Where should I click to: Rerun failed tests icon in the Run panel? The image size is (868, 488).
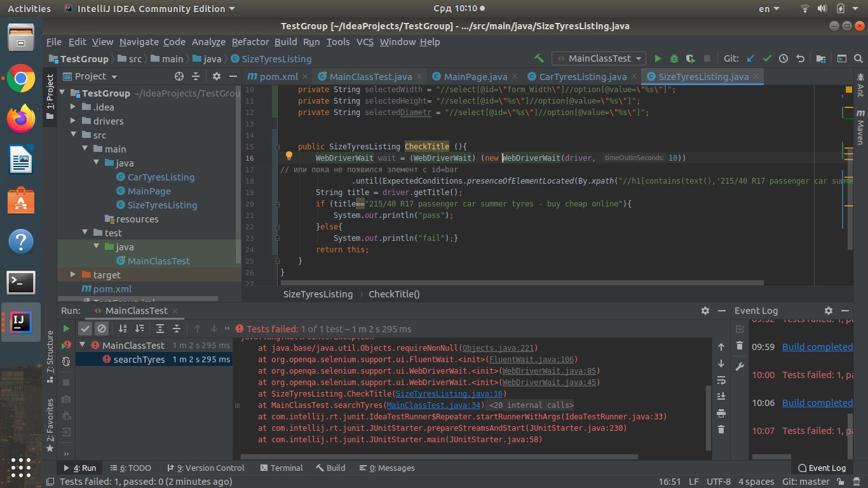coord(66,345)
